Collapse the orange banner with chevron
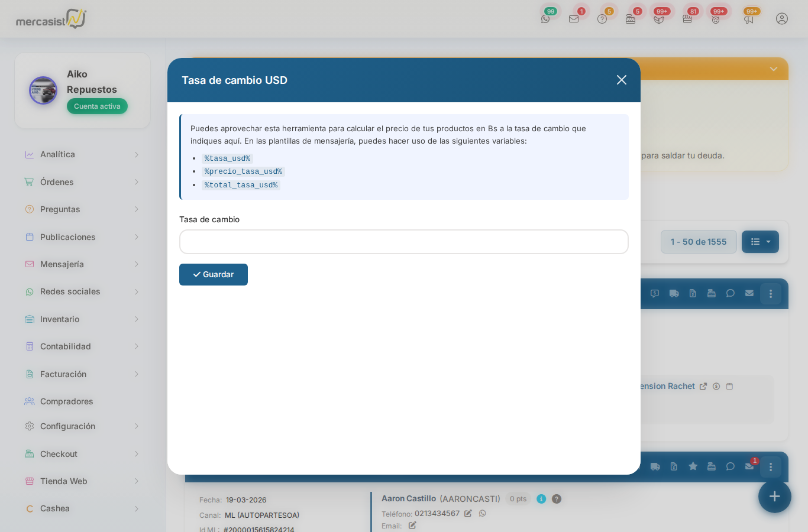This screenshot has height=532, width=808. click(773, 69)
